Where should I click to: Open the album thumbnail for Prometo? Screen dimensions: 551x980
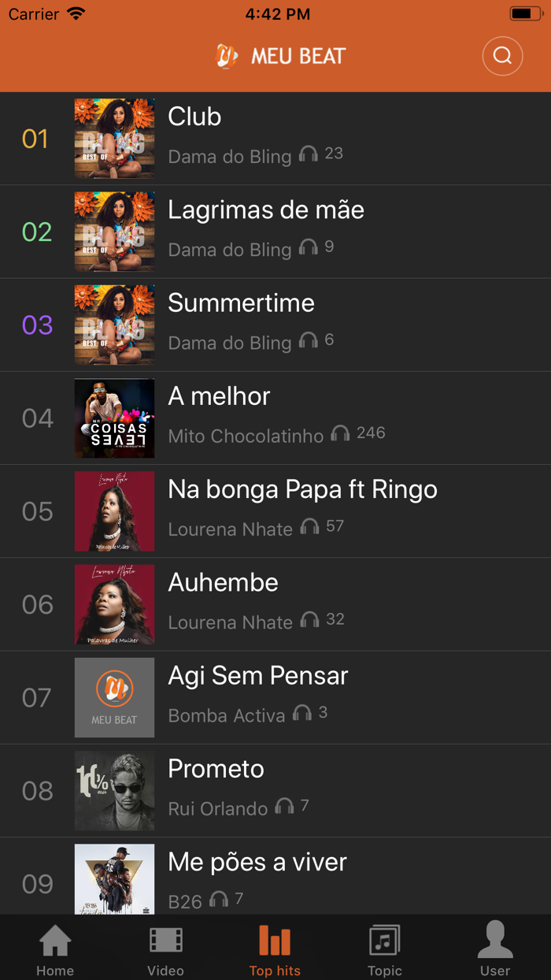(114, 791)
